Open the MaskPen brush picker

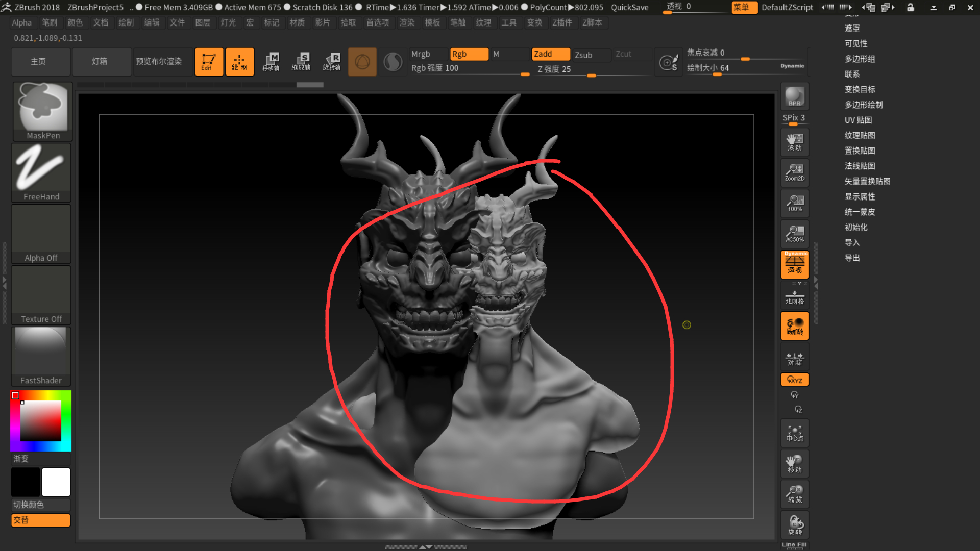click(x=43, y=111)
